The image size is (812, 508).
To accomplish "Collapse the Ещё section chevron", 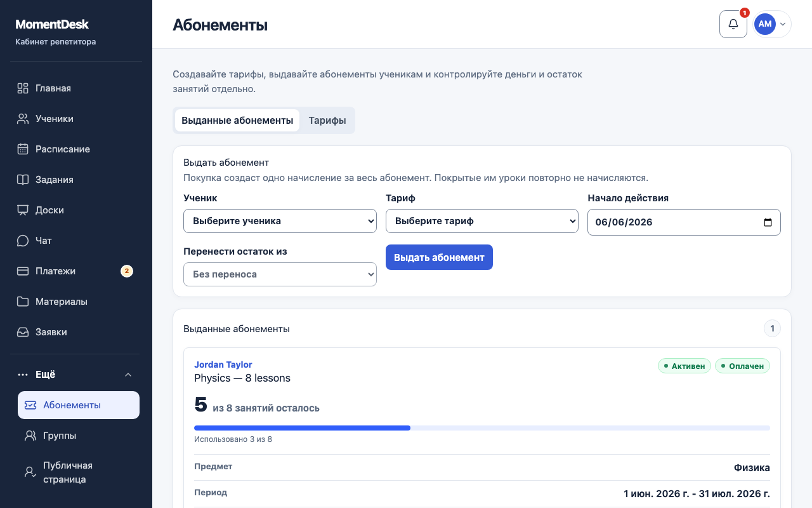I will [x=128, y=375].
